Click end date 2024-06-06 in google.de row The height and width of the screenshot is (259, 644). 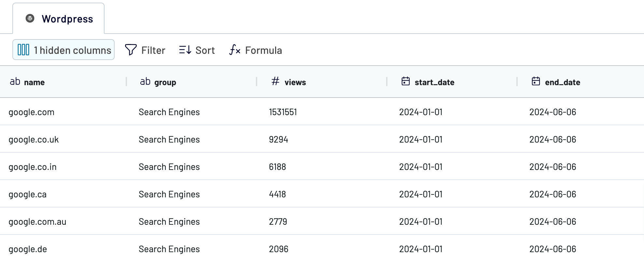(553, 249)
